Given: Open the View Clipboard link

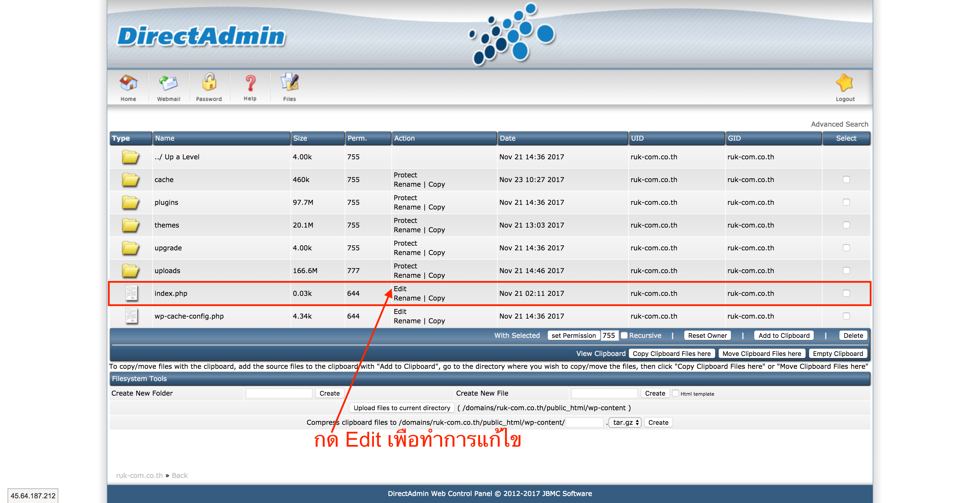Looking at the screenshot, I should pyautogui.click(x=601, y=354).
